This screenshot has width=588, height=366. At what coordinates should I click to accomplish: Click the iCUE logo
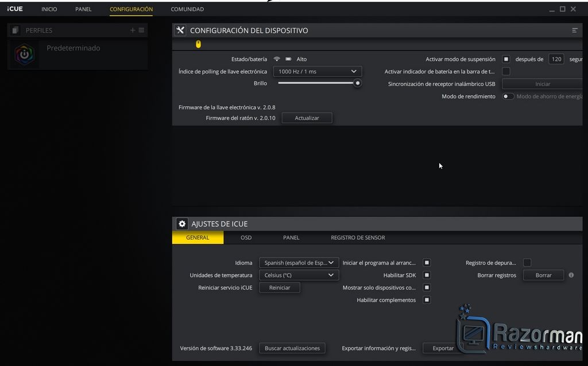click(x=15, y=9)
